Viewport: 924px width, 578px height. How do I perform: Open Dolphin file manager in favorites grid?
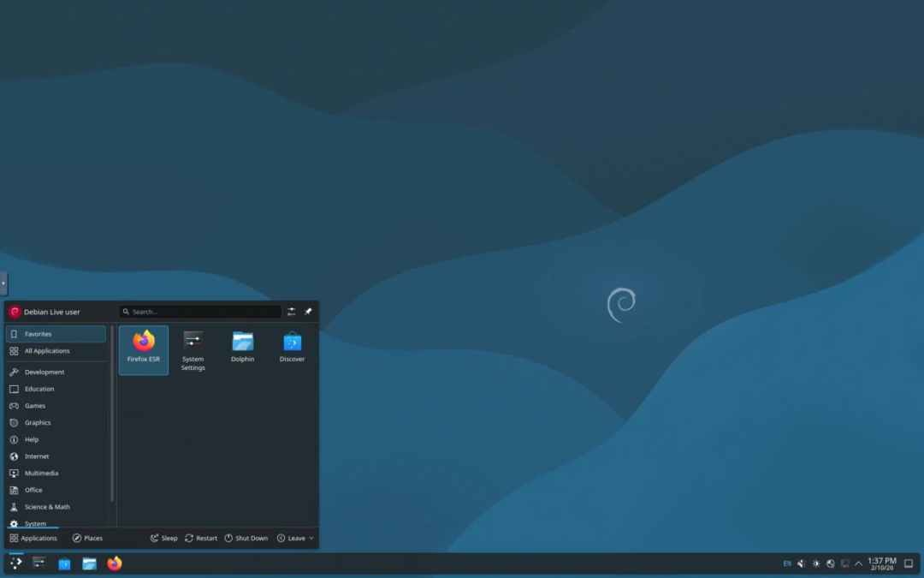[242, 349]
